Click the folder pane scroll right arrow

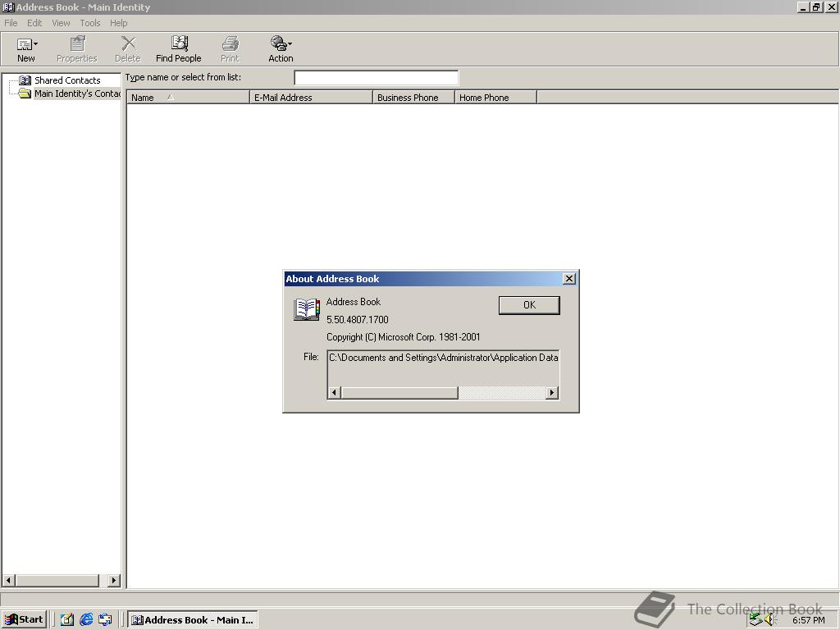(113, 580)
